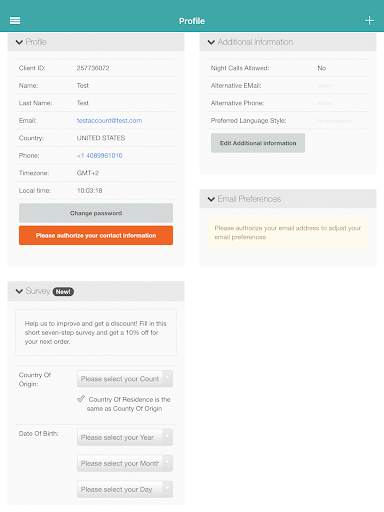Screen dimensions: 384x512
Task: Open the testaccount@test.com email link
Action: 109,121
